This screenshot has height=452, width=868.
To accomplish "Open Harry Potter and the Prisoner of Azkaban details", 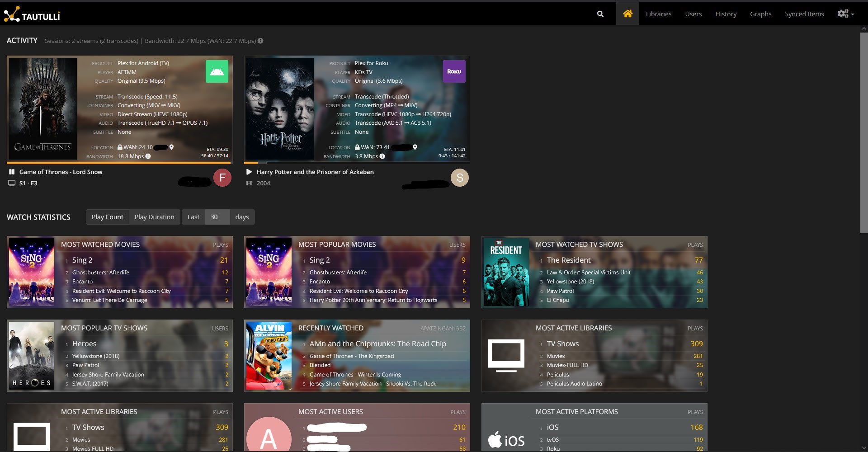I will [316, 172].
